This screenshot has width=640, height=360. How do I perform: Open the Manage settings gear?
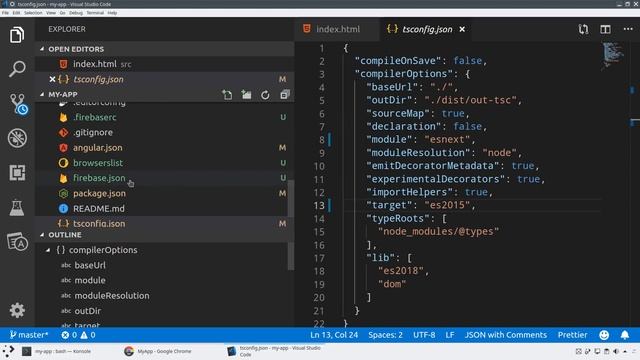pyautogui.click(x=17, y=310)
